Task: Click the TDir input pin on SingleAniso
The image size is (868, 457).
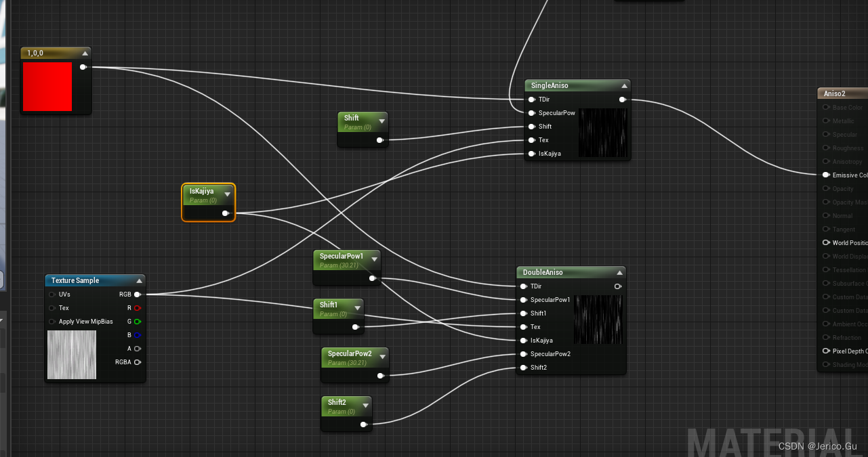Action: (532, 99)
